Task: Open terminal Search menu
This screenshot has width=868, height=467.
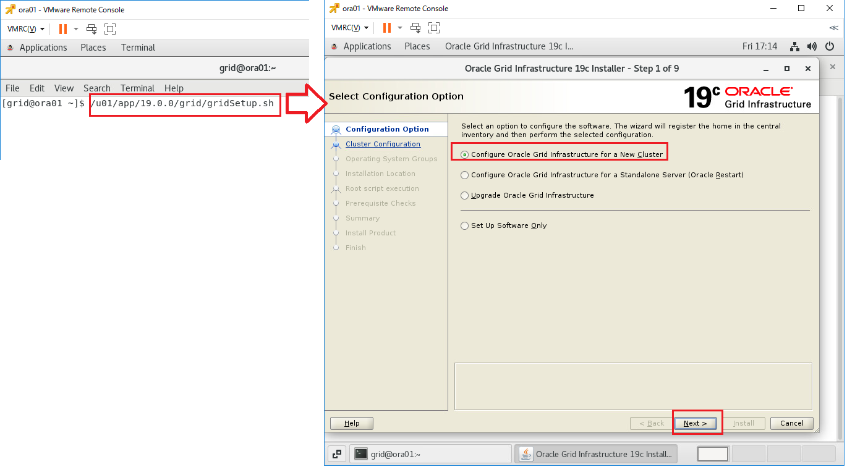Action: pyautogui.click(x=97, y=88)
